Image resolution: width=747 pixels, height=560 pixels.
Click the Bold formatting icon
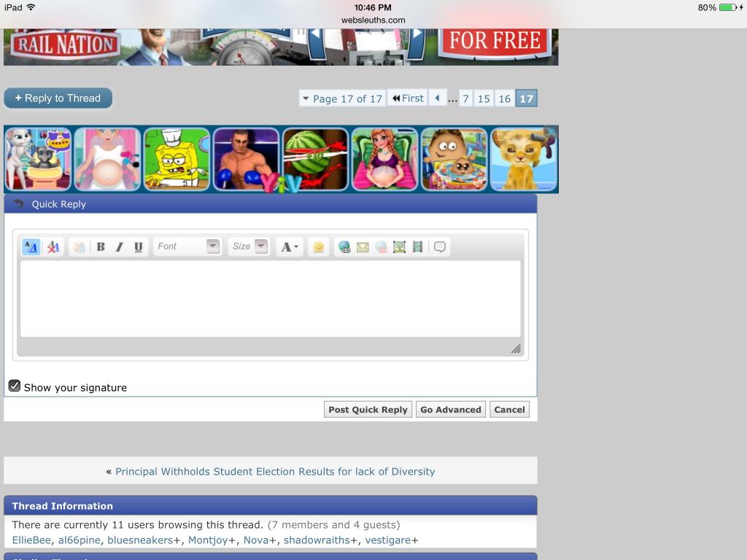101,247
